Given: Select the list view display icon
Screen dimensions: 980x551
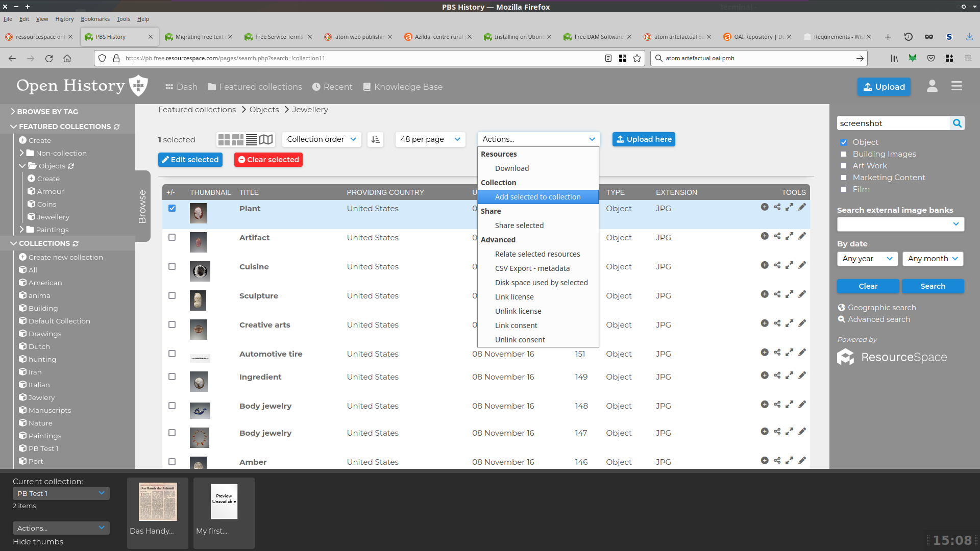Looking at the screenshot, I should click(252, 139).
